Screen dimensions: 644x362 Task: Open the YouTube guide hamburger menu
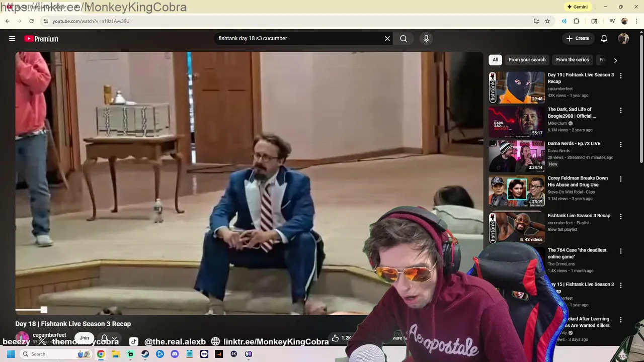point(12,39)
